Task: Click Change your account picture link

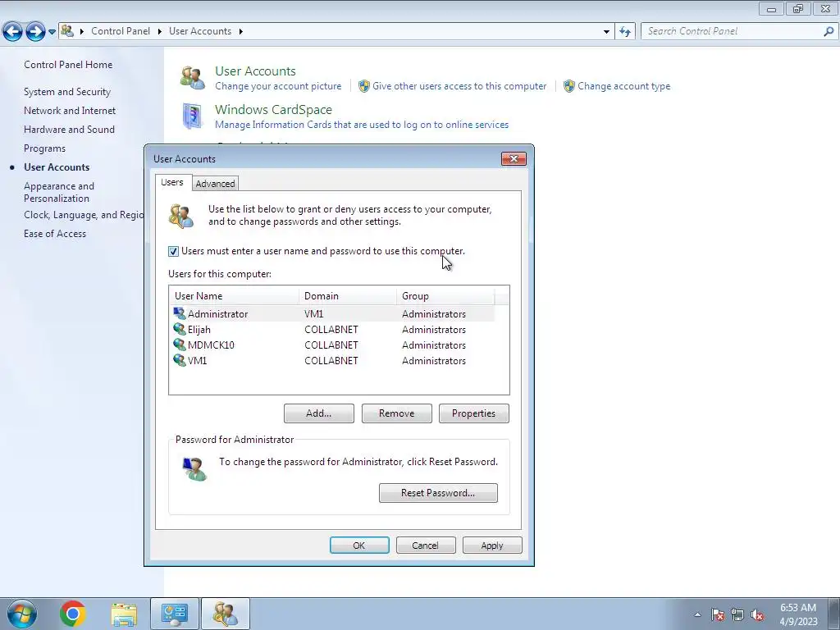Action: pyautogui.click(x=278, y=86)
